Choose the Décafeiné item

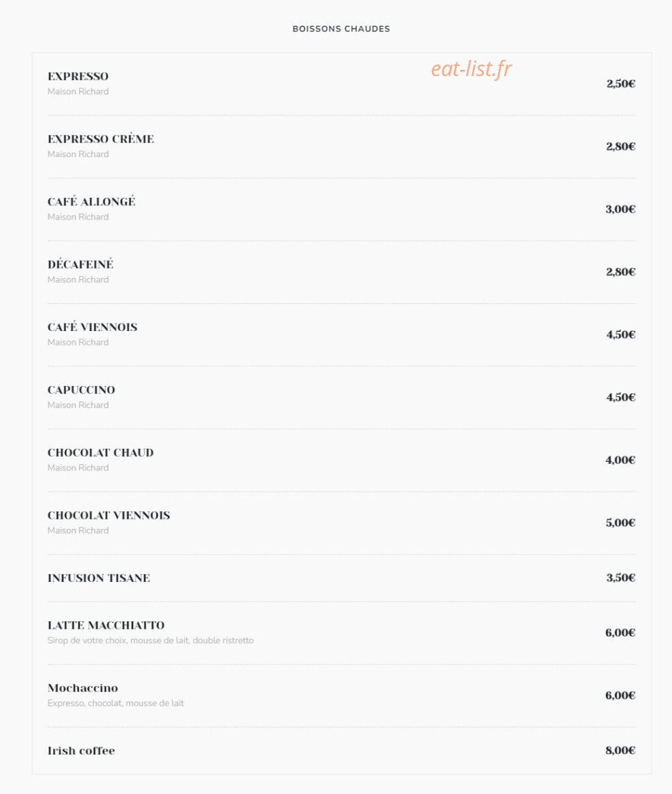[x=80, y=264]
